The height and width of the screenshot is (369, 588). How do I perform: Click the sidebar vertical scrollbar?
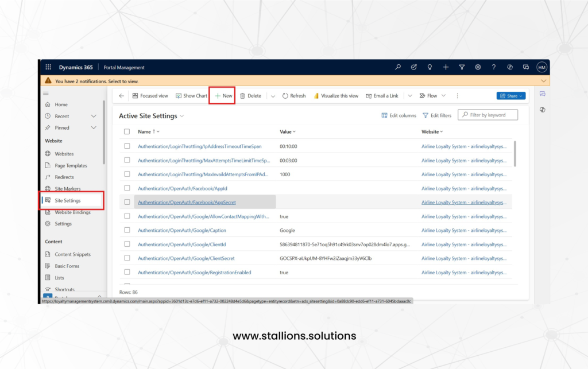point(103,132)
